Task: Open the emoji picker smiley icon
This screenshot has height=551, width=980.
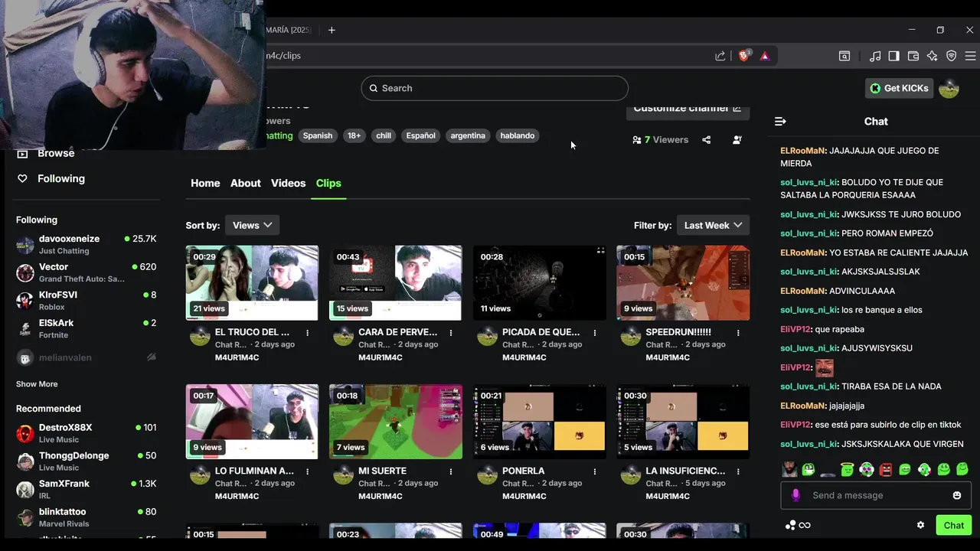Action: click(956, 495)
